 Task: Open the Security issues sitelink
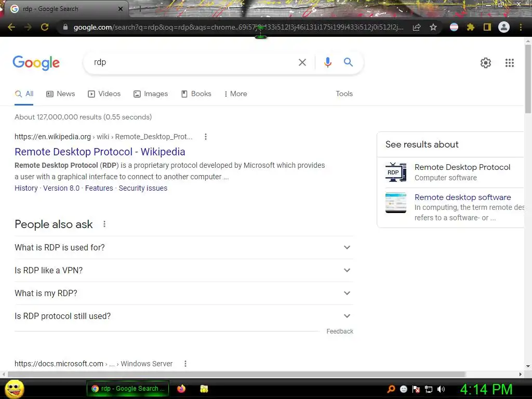[x=143, y=188]
